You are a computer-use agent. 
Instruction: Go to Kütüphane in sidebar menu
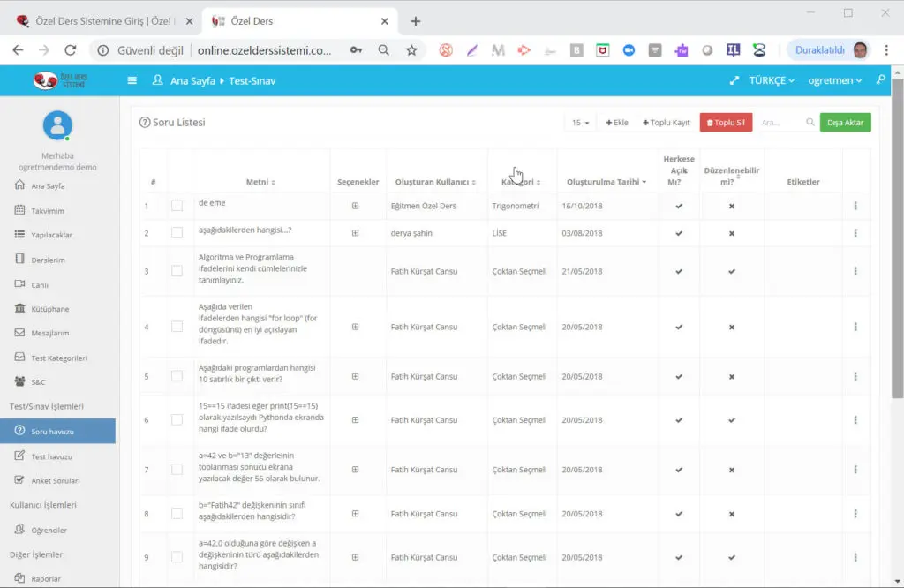[x=49, y=309]
